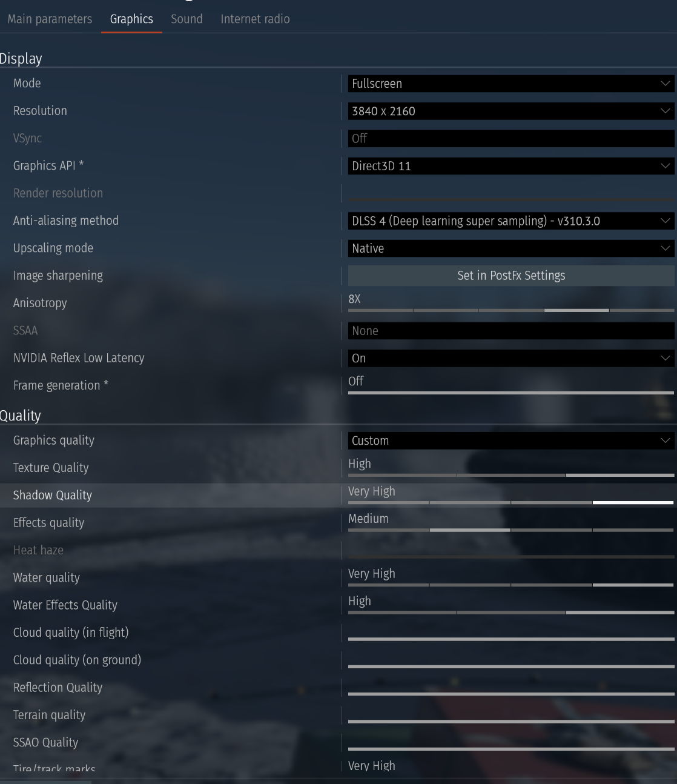Click the Image sharpening label
Screen dimensions: 677x784
pos(58,276)
